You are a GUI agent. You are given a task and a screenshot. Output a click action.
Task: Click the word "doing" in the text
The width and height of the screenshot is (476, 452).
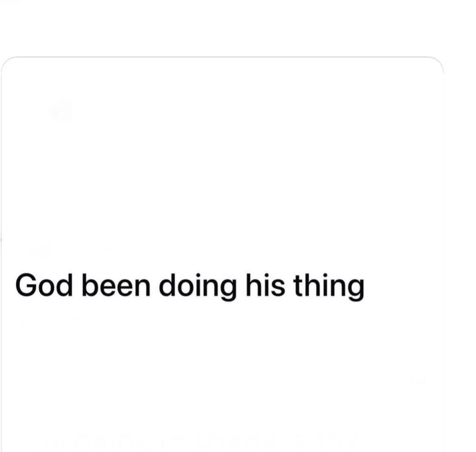[198, 287]
